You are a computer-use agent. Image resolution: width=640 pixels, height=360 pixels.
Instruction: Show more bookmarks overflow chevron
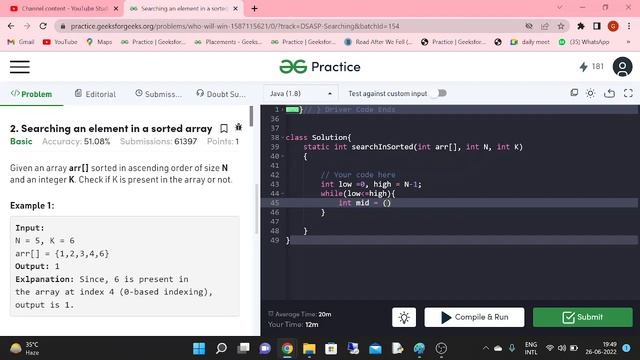pyautogui.click(x=628, y=42)
